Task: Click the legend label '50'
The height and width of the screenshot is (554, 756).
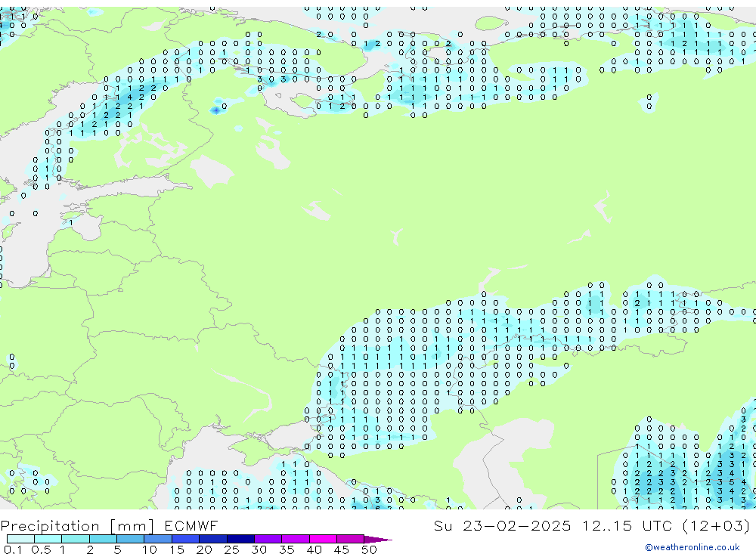Action: (369, 549)
